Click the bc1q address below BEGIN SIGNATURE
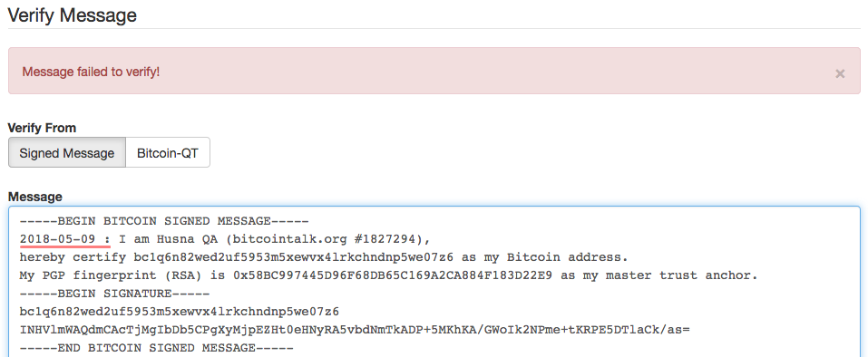Screen dimensions: 868x357 (180, 312)
